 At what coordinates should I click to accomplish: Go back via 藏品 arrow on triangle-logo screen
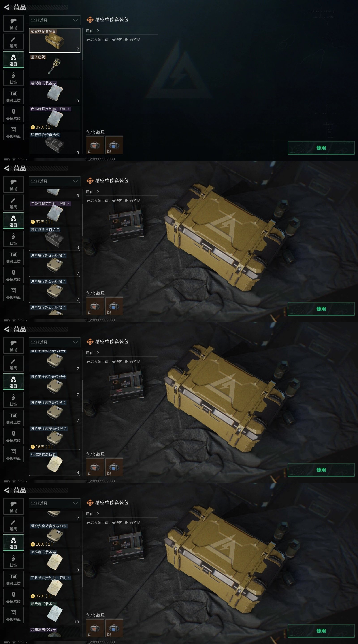(x=7, y=8)
